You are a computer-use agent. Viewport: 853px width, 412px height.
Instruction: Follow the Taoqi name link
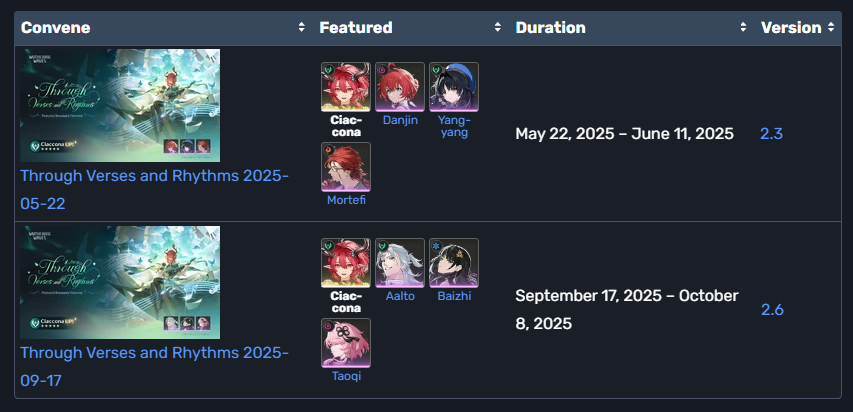(x=346, y=376)
